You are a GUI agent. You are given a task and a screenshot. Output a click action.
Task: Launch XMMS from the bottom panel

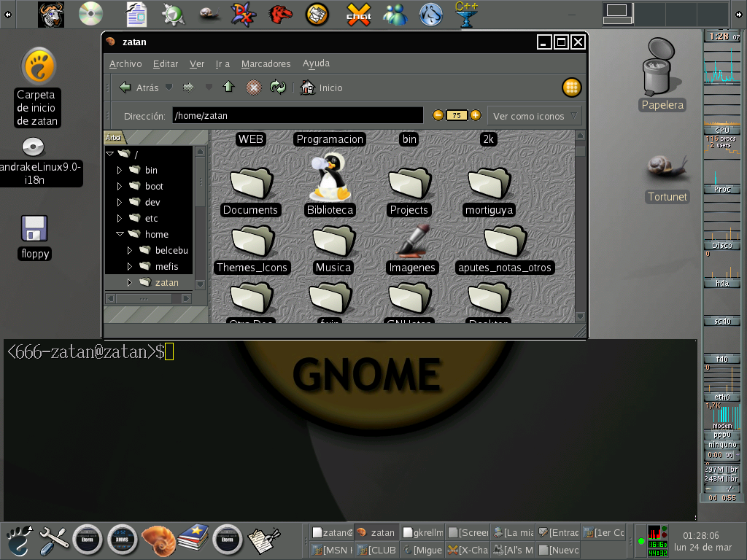tap(122, 540)
